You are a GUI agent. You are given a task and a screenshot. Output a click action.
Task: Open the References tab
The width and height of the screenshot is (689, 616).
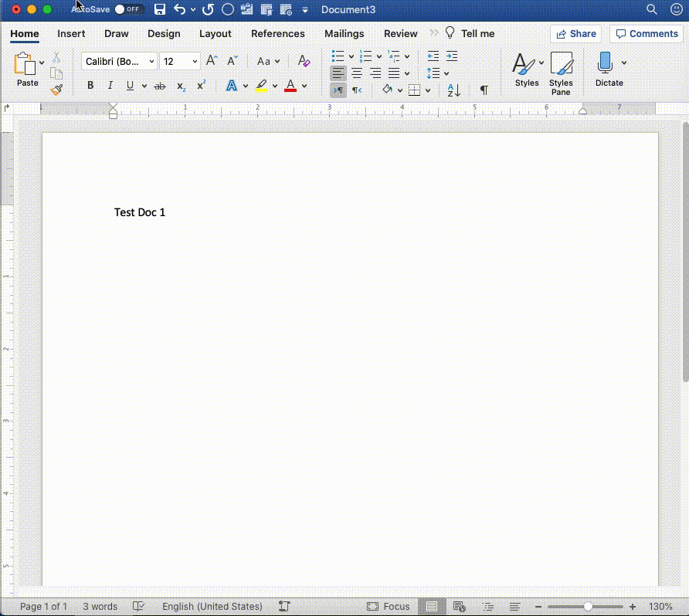tap(278, 34)
